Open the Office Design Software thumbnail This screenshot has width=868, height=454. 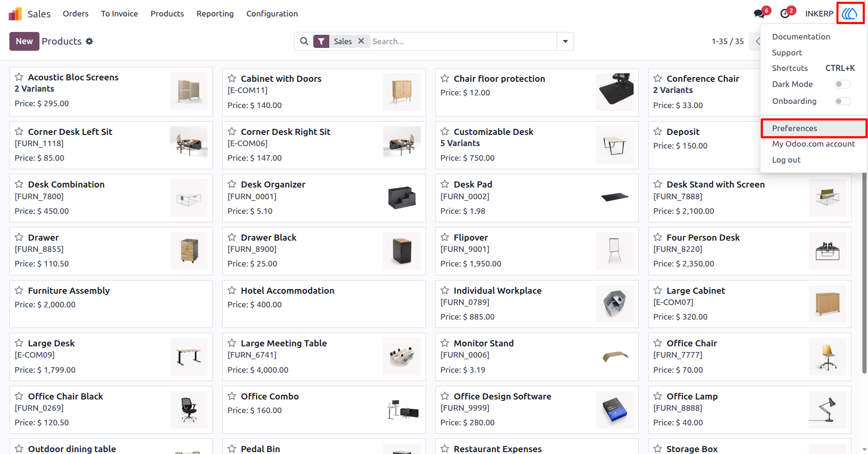[x=614, y=410]
